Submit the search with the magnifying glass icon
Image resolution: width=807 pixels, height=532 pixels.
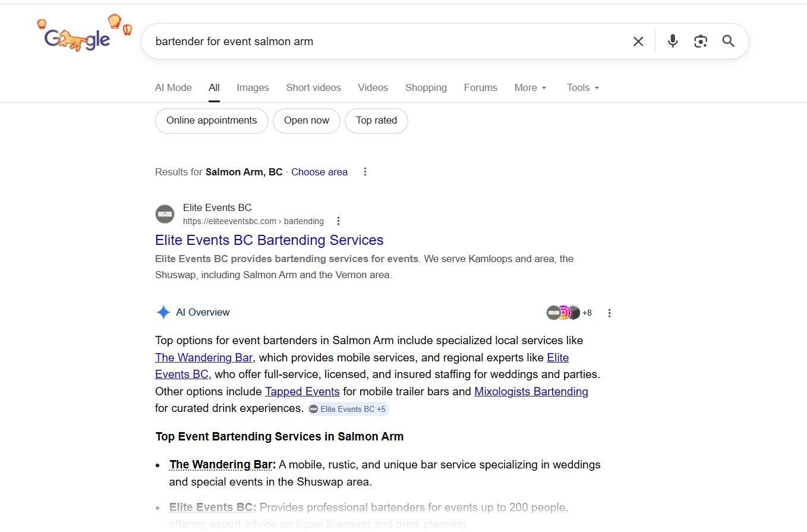(x=728, y=42)
